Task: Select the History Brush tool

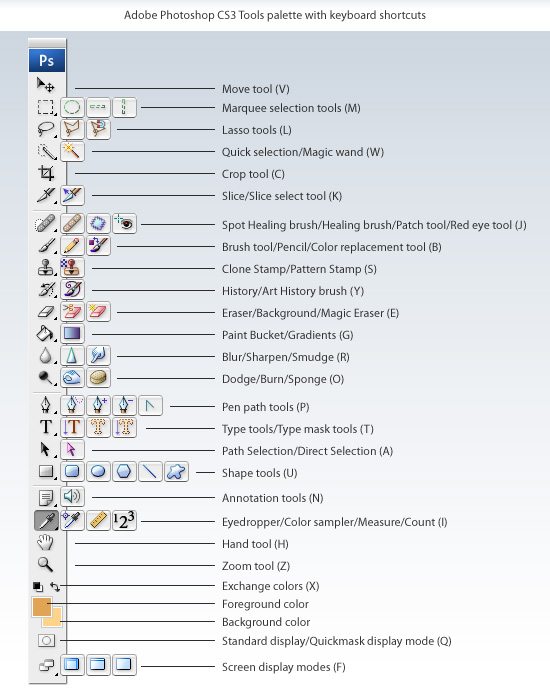Action: [46, 290]
